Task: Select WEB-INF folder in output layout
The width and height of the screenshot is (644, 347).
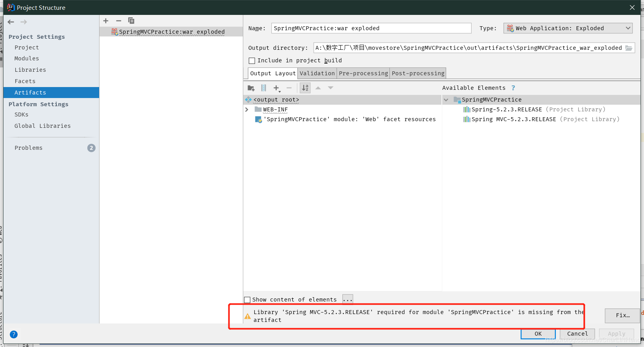Action: pyautogui.click(x=275, y=110)
